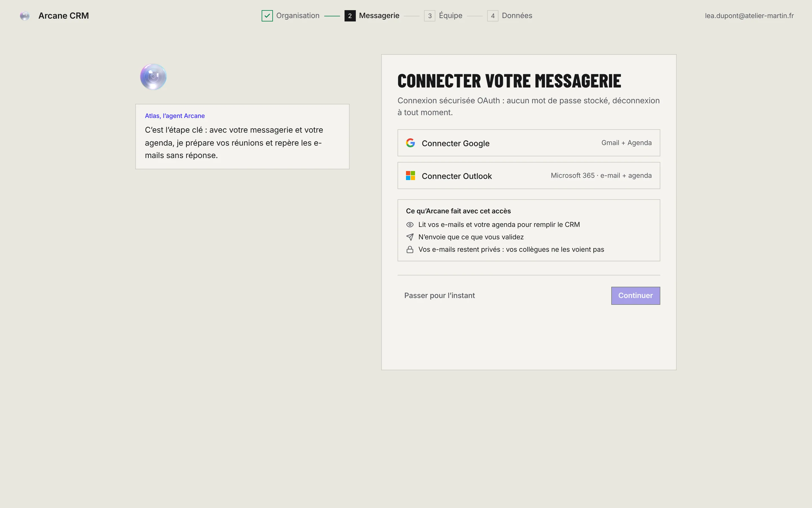
Task: Click 'N'envoie que ce que vous validez' line
Action: pos(471,237)
